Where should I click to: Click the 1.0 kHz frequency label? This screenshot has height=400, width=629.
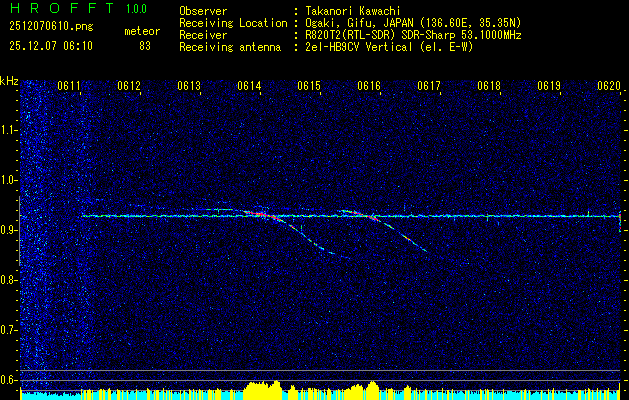[x=9, y=180]
